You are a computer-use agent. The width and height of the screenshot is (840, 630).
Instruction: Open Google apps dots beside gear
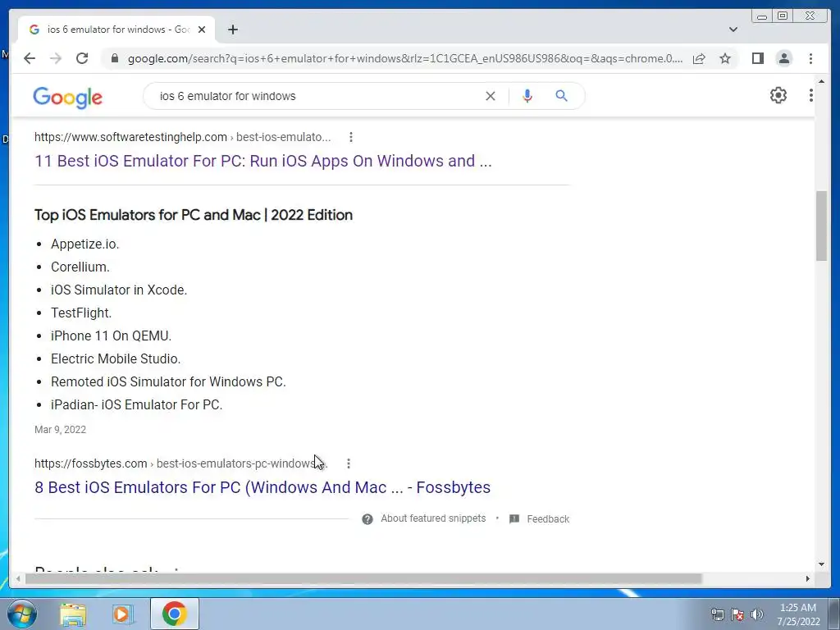pos(810,95)
